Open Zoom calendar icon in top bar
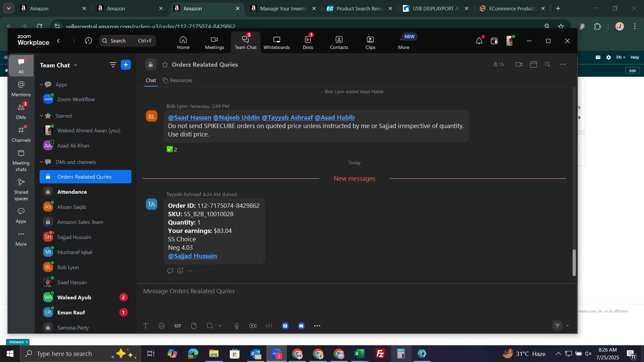 (494, 41)
